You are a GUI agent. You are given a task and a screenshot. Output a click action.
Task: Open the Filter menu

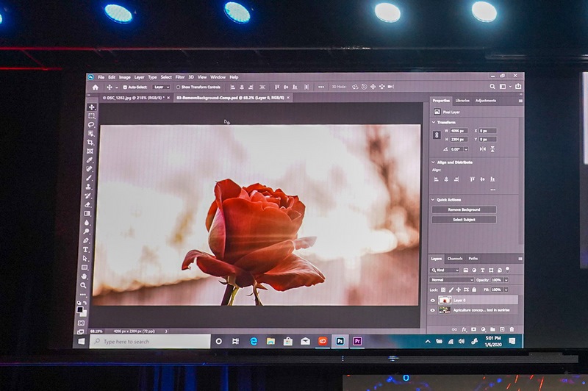180,77
